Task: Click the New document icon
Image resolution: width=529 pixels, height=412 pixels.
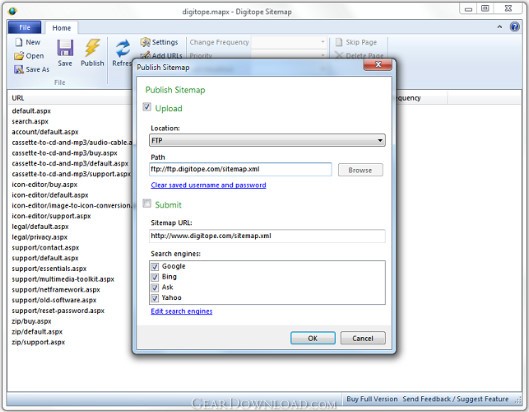Action: pyautogui.click(x=19, y=43)
